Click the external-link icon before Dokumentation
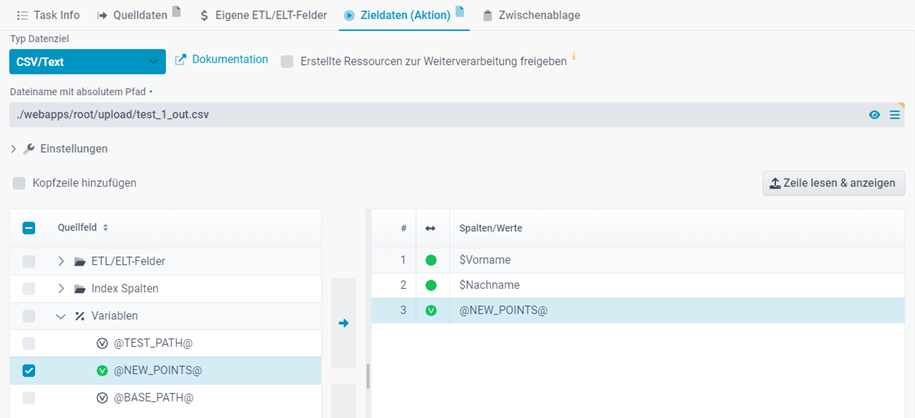This screenshot has height=418, width=915. pyautogui.click(x=181, y=60)
